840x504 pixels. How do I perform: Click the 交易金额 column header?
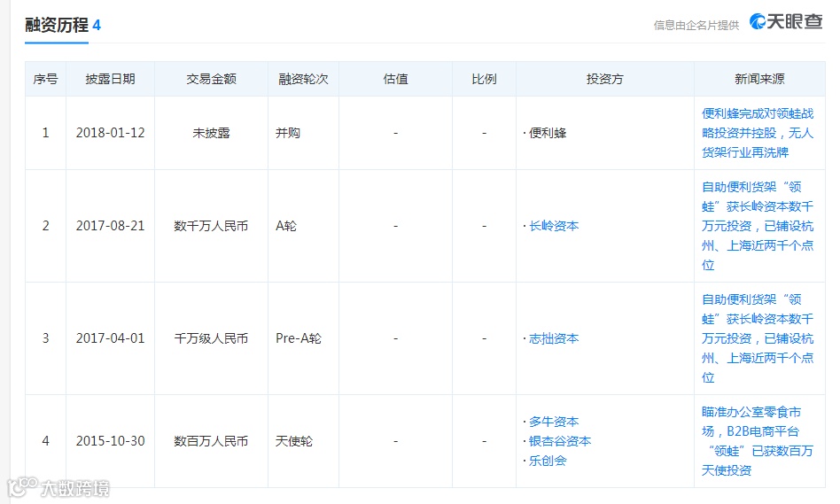pyautogui.click(x=211, y=79)
